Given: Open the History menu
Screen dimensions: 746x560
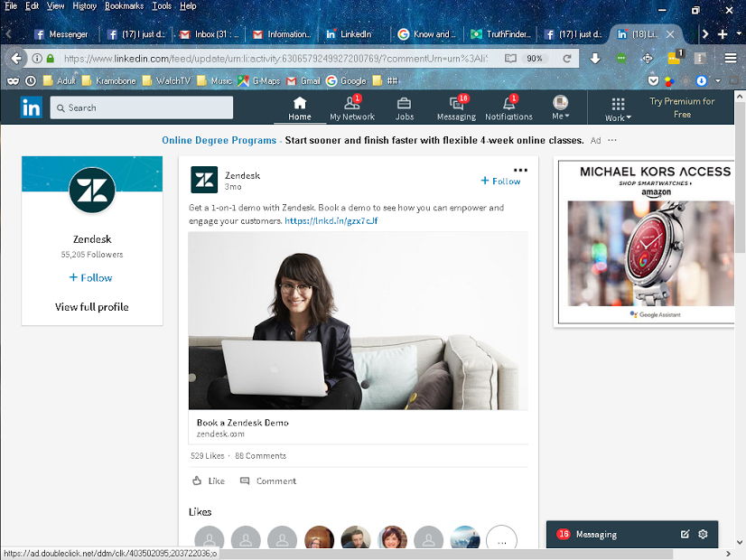Looking at the screenshot, I should pyautogui.click(x=84, y=6).
